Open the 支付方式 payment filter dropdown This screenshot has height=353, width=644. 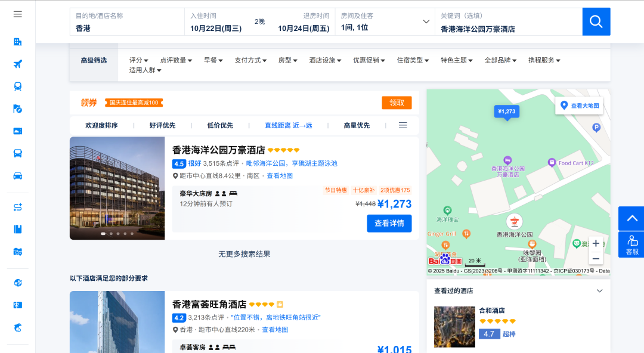(250, 60)
